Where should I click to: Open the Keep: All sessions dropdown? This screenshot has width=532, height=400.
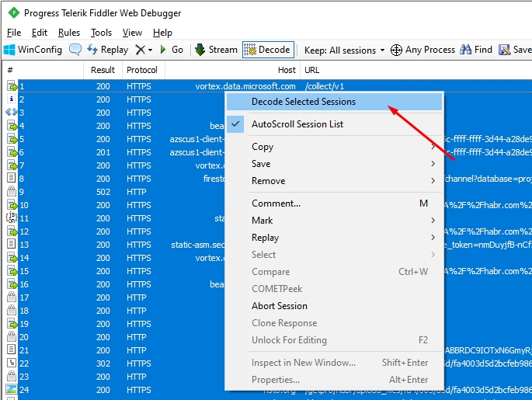344,50
